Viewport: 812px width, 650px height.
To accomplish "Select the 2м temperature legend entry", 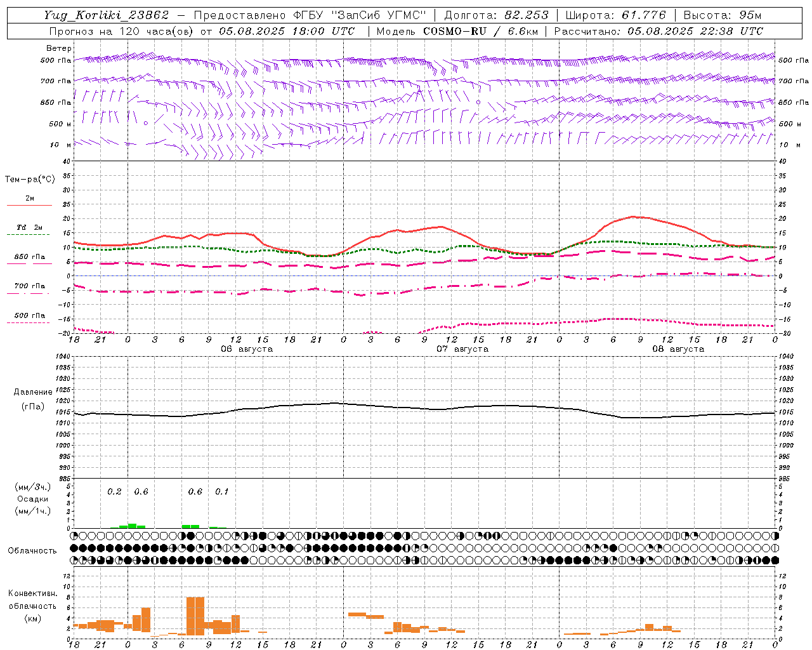I will [x=30, y=199].
